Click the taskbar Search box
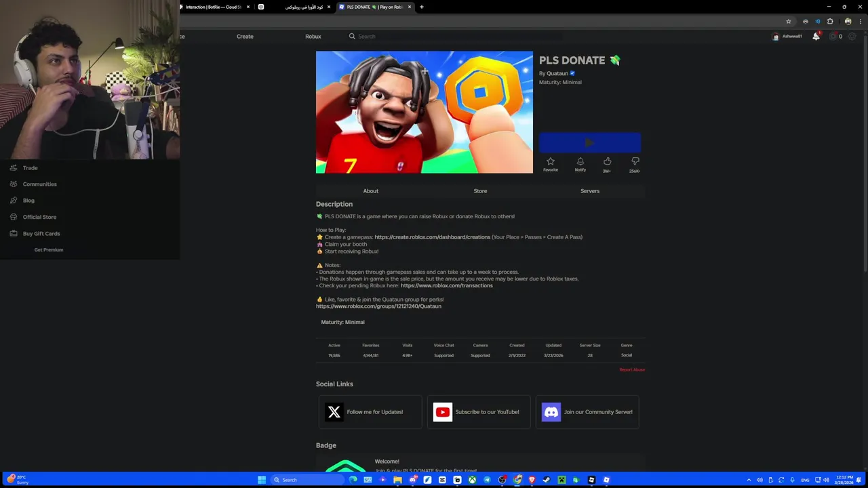The image size is (868, 488). coord(309,480)
